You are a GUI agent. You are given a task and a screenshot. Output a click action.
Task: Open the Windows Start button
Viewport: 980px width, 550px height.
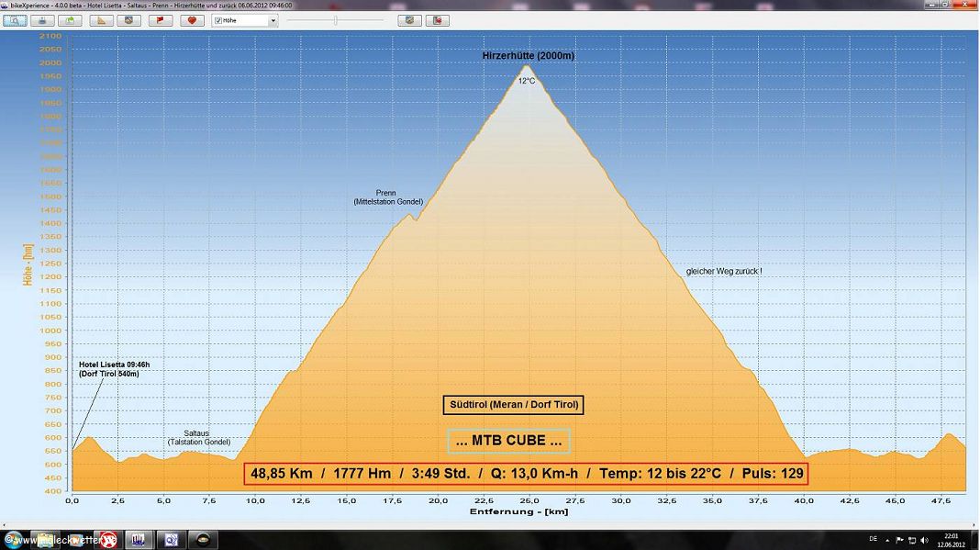tap(11, 539)
